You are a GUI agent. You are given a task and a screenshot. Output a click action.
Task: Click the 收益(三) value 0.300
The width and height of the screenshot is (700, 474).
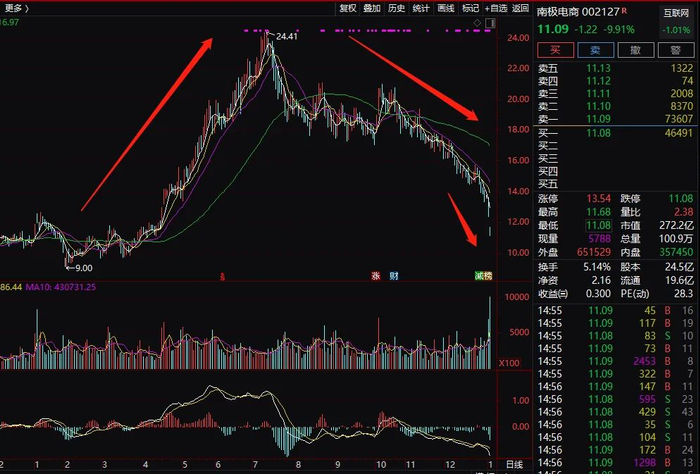[x=598, y=294]
